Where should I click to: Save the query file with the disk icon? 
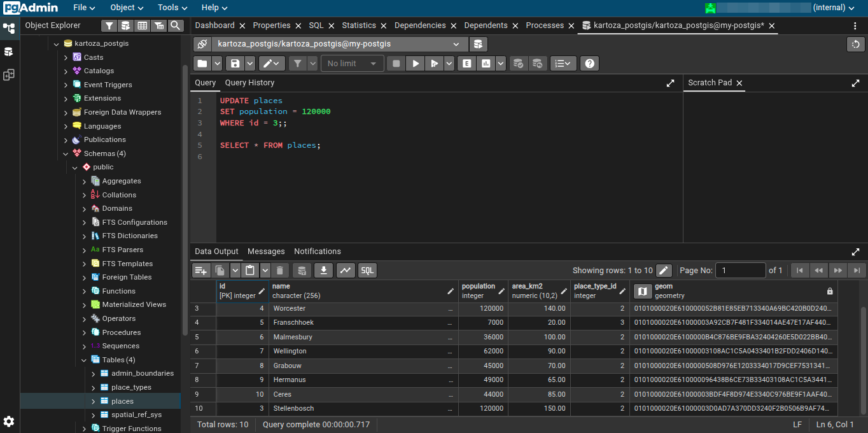[x=235, y=64]
